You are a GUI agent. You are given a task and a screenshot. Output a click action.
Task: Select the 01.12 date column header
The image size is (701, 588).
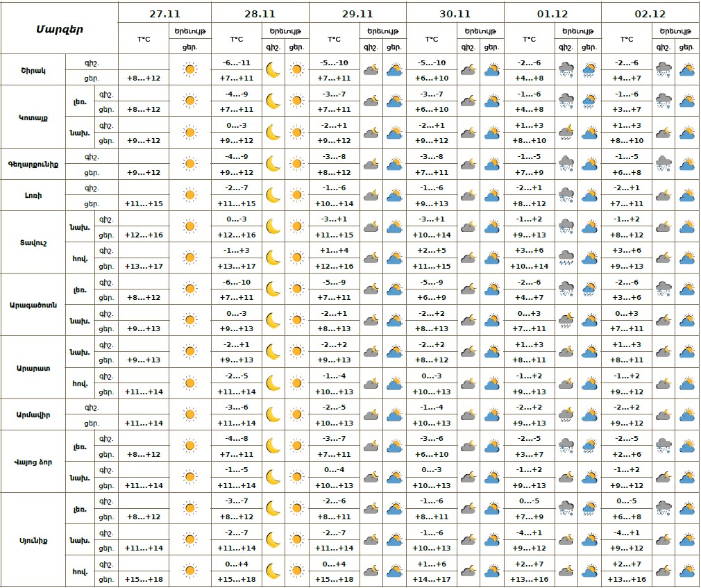tap(552, 13)
